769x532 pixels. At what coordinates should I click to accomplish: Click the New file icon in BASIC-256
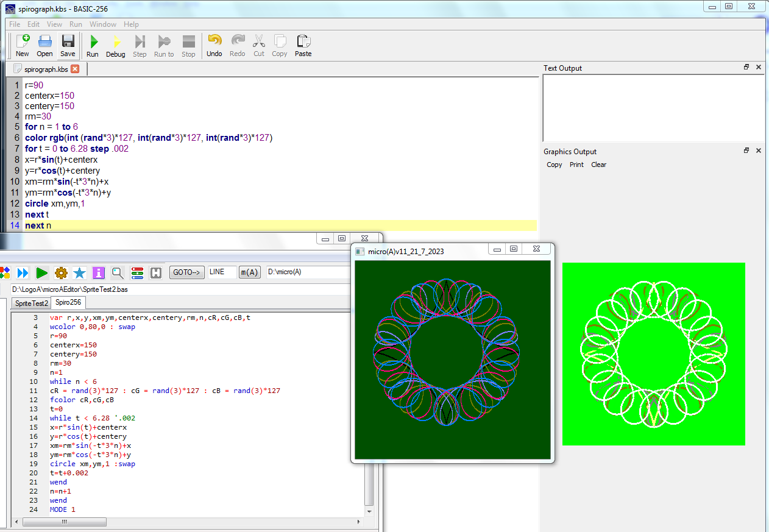pos(23,42)
